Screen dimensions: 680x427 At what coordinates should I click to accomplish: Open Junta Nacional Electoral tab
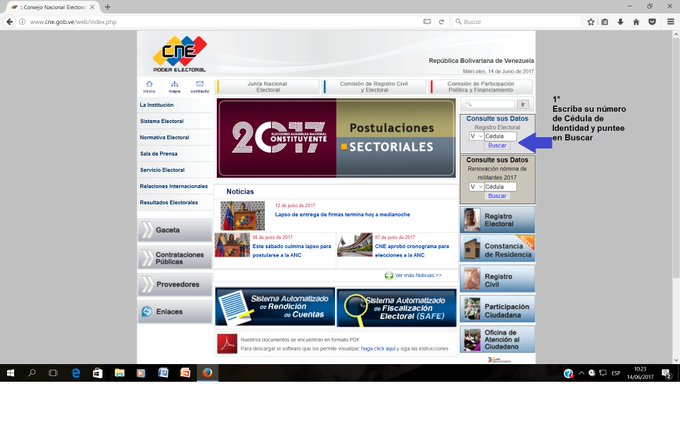pyautogui.click(x=268, y=87)
